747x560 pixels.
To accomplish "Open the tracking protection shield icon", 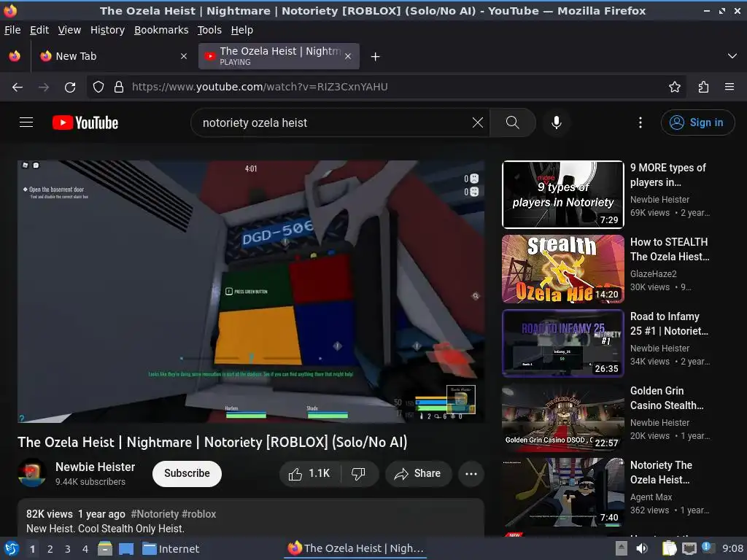I will (98, 87).
